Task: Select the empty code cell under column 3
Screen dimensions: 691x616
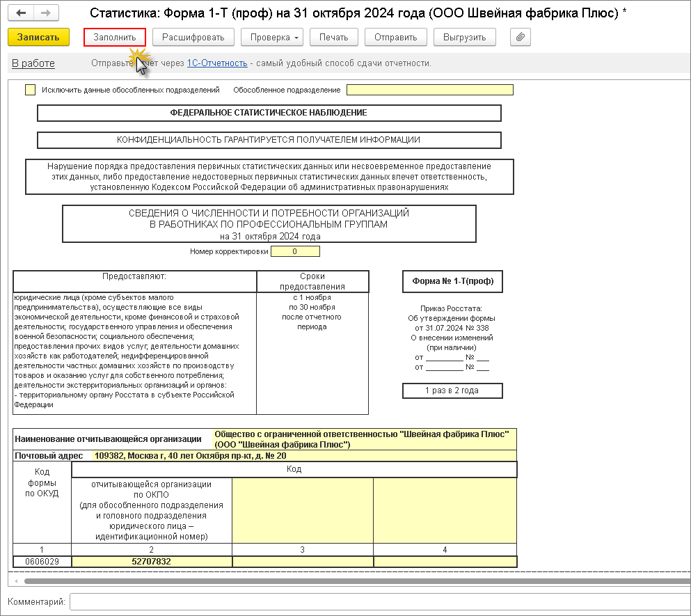Action: 302,561
